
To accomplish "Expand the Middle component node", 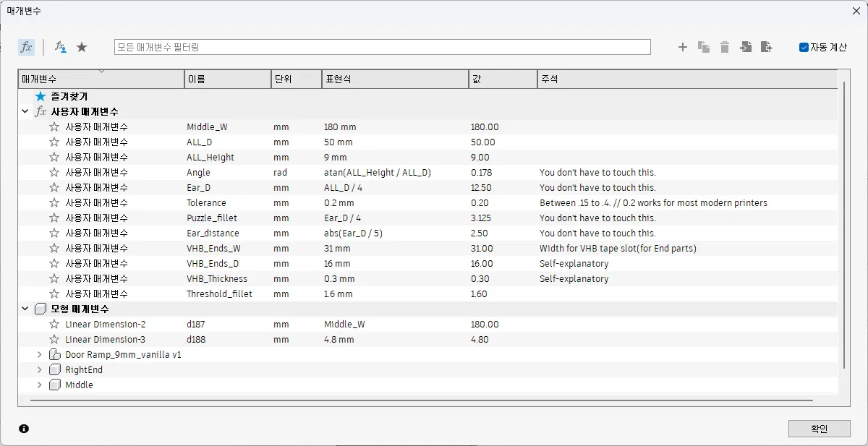I will point(40,385).
